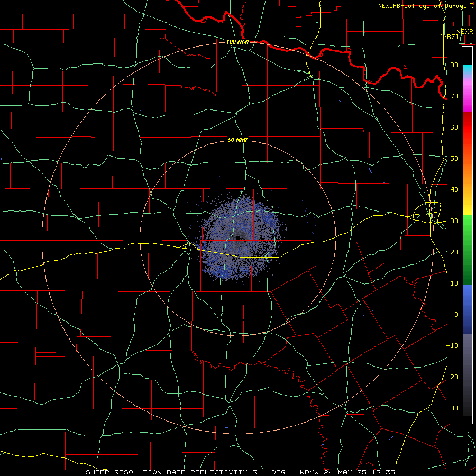Click the 50 value on dBZ scale
The width and height of the screenshot is (476, 476).
click(x=454, y=159)
